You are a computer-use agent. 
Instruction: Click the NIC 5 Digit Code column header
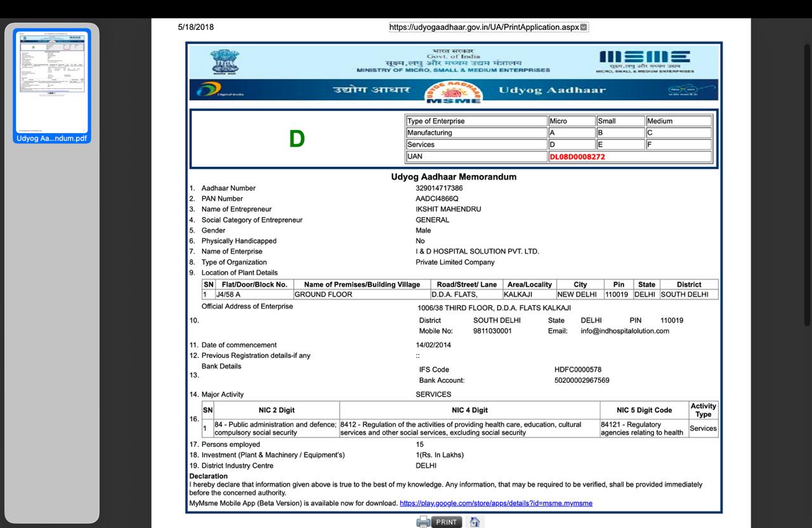point(643,410)
